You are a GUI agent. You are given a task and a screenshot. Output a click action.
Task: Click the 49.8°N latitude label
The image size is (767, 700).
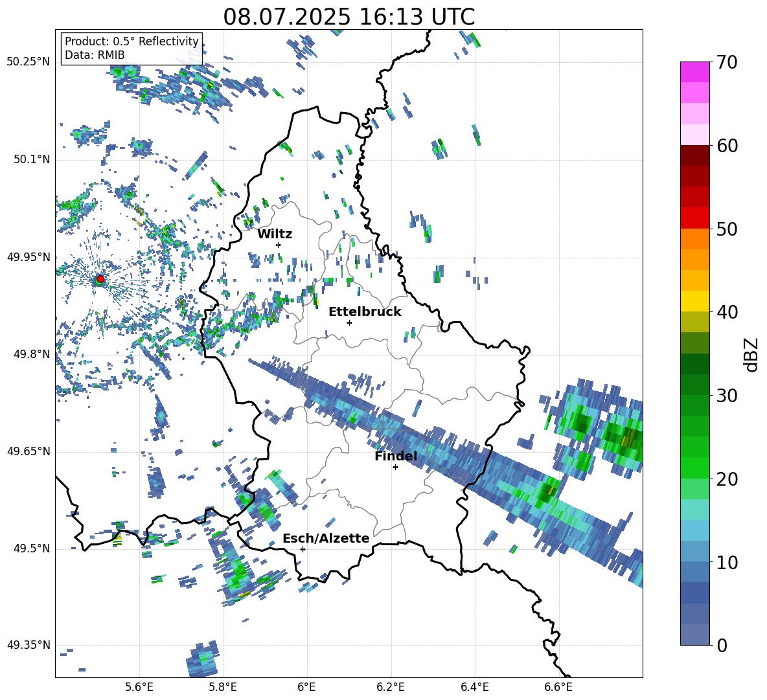[32, 354]
